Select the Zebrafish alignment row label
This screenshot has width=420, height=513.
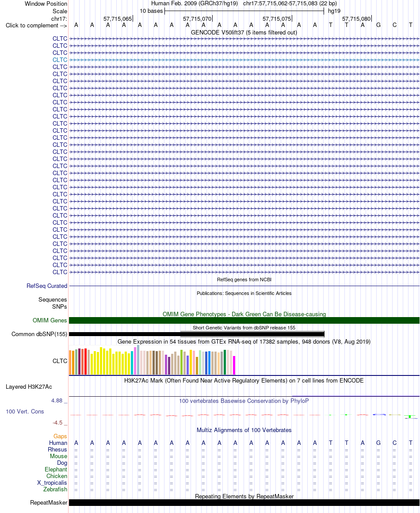click(x=55, y=490)
